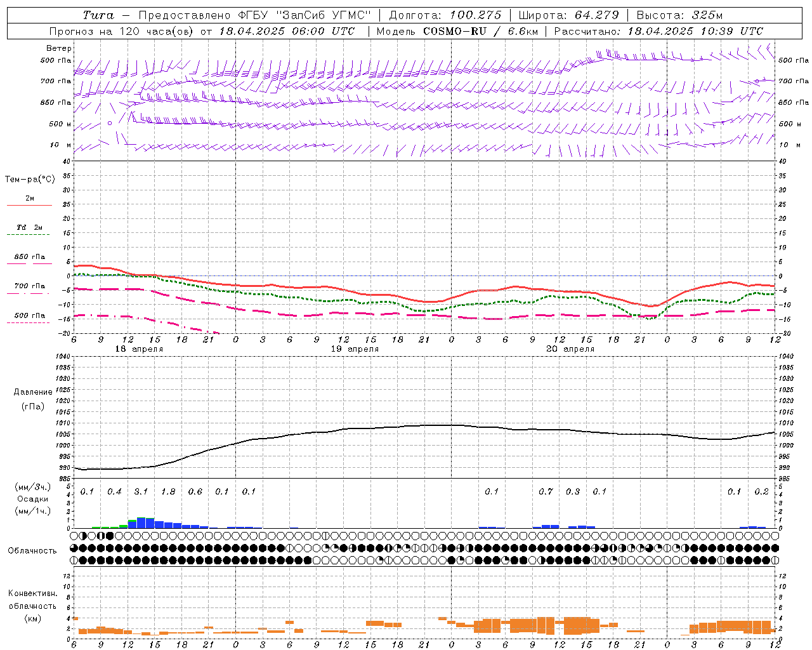Click the "1.8" precipitation amount value
Screen dimensions: 812x650
(x=168, y=491)
